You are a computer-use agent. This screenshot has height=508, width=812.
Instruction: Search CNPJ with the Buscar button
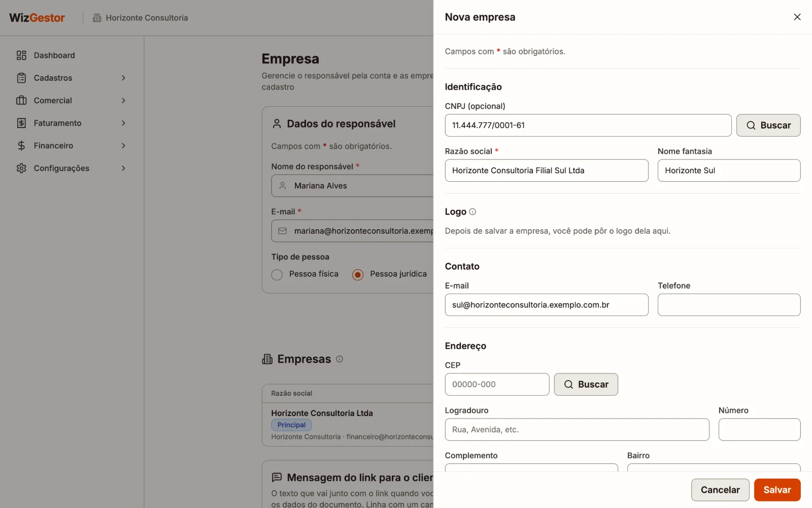768,125
